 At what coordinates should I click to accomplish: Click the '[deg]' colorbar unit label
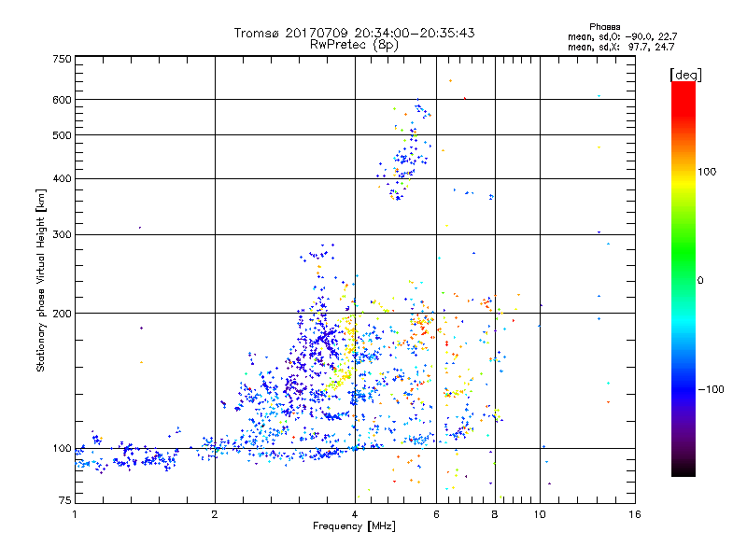(685, 76)
